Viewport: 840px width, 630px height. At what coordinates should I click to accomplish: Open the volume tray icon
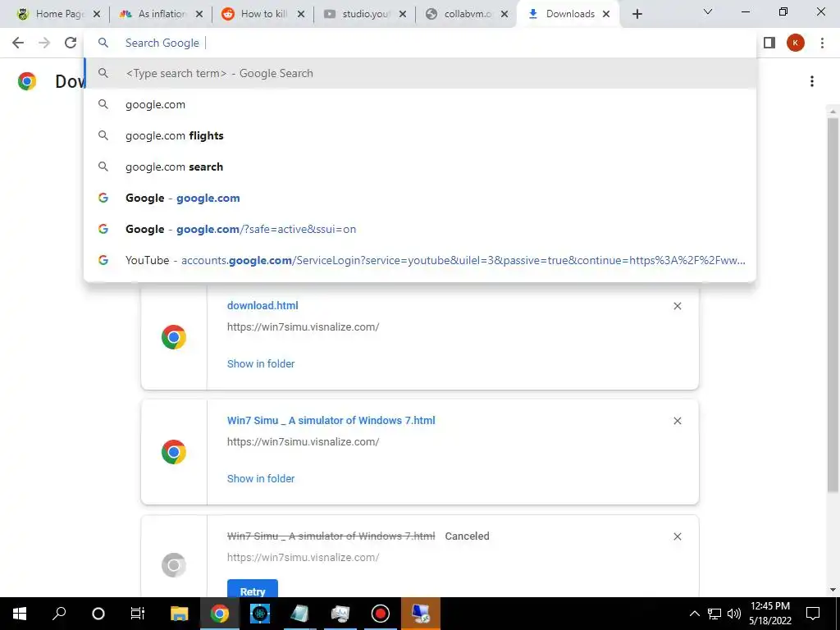coord(734,614)
